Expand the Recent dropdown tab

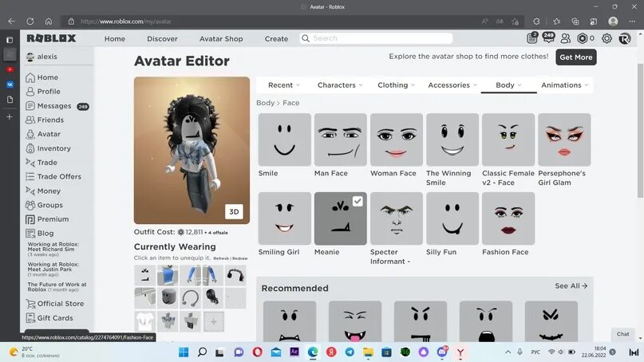pyautogui.click(x=284, y=85)
